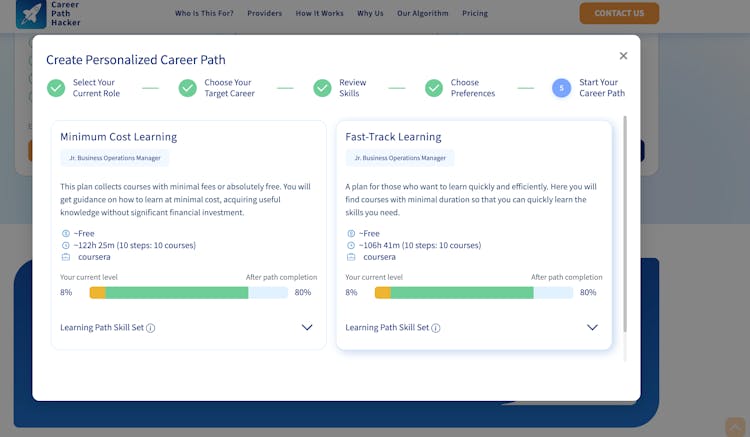Go to the Choose Your Target Career checkmark
The height and width of the screenshot is (437, 750).
[187, 88]
